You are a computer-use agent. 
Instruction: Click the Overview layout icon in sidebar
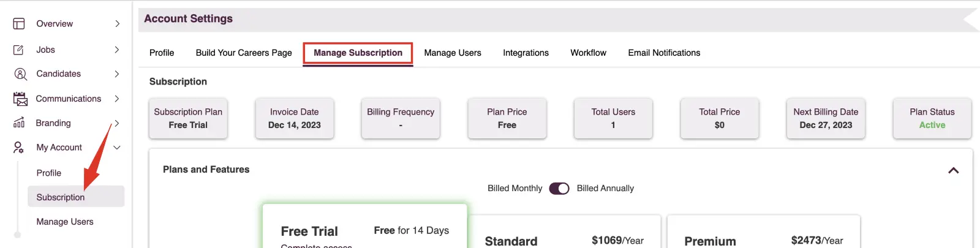19,24
